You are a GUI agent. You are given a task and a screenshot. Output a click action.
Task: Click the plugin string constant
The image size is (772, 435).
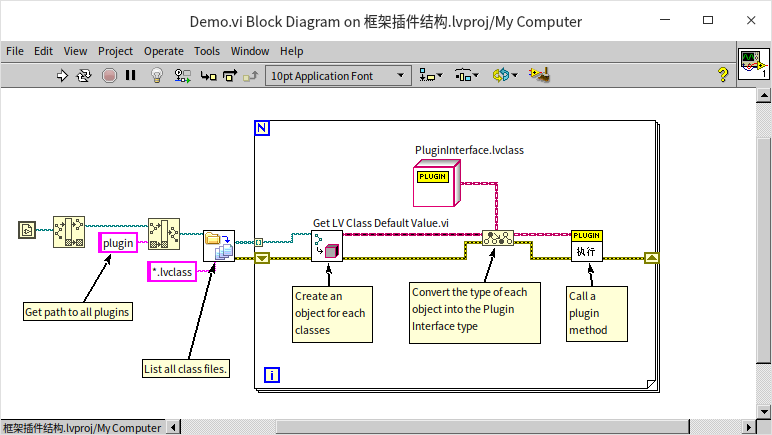[118, 243]
